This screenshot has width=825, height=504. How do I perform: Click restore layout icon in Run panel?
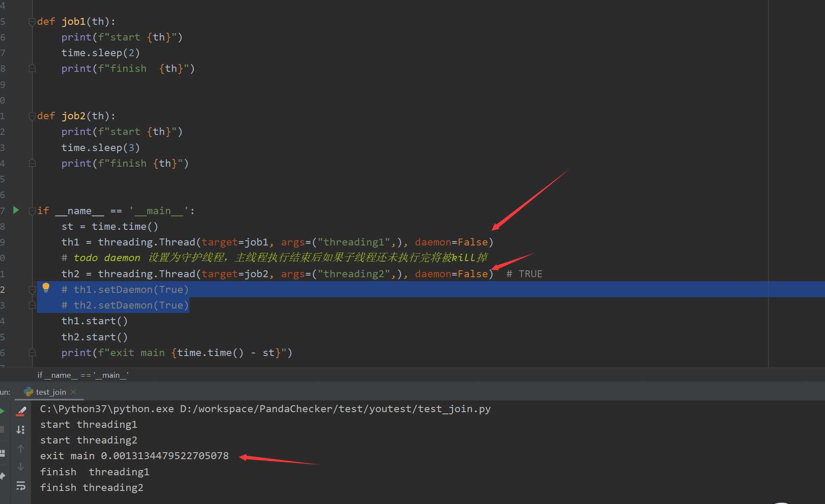2,453
